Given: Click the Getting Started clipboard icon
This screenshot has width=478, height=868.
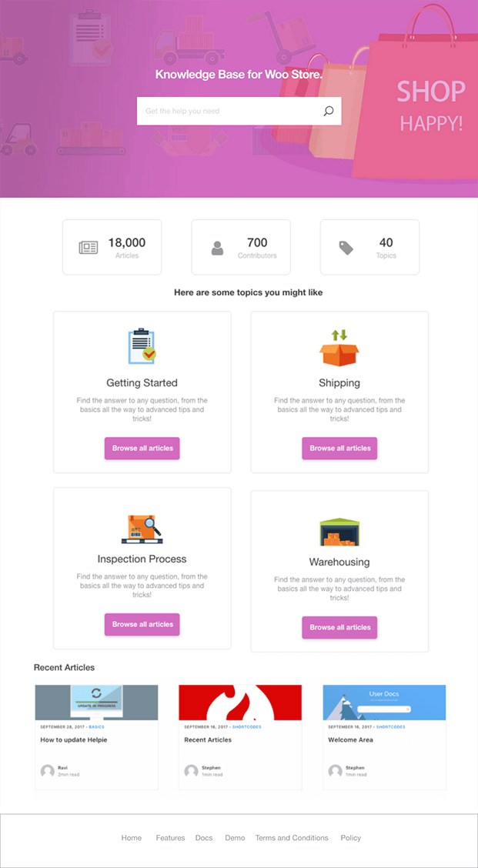Looking at the screenshot, I should pos(142,347).
